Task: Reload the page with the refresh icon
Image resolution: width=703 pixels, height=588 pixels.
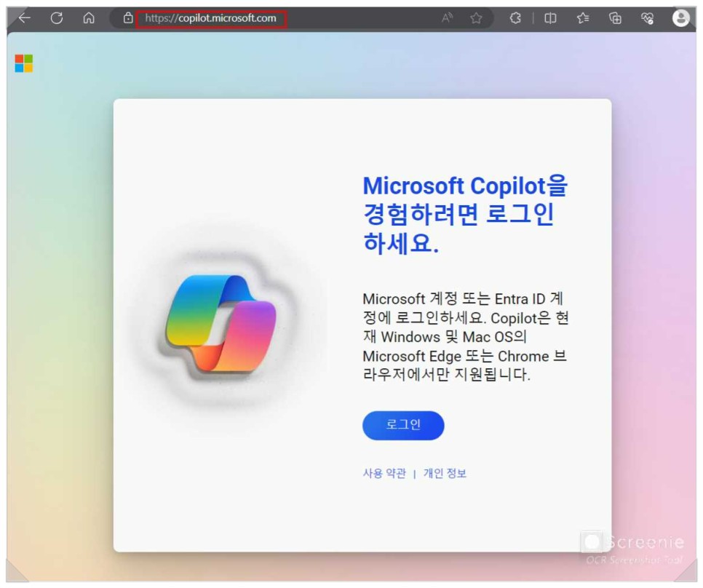Action: point(57,18)
